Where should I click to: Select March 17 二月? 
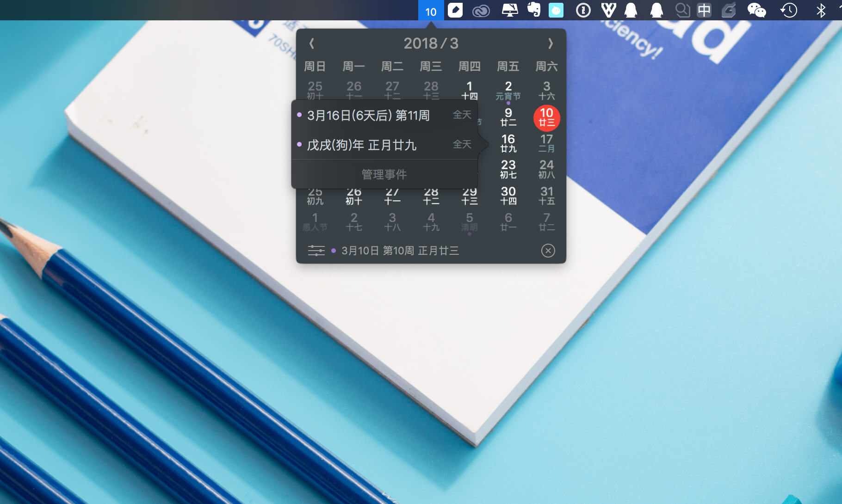[x=547, y=143]
